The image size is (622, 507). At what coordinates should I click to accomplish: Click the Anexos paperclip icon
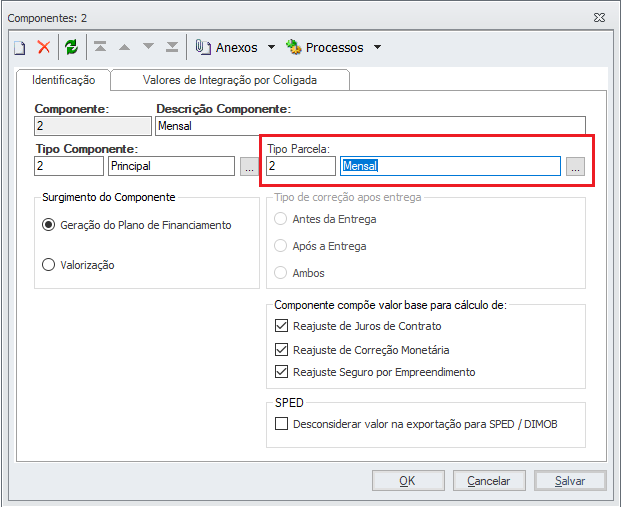[x=203, y=47]
